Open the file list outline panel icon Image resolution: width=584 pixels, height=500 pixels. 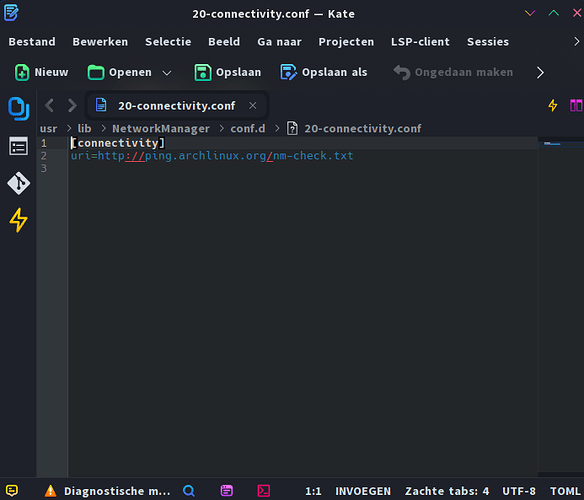pos(18,146)
